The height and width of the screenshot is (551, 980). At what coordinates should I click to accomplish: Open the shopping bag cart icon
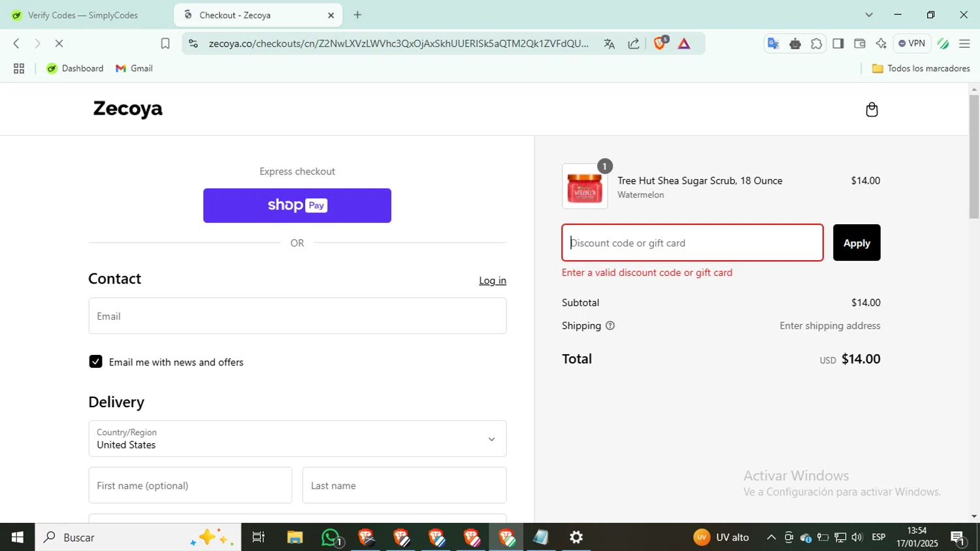(872, 109)
